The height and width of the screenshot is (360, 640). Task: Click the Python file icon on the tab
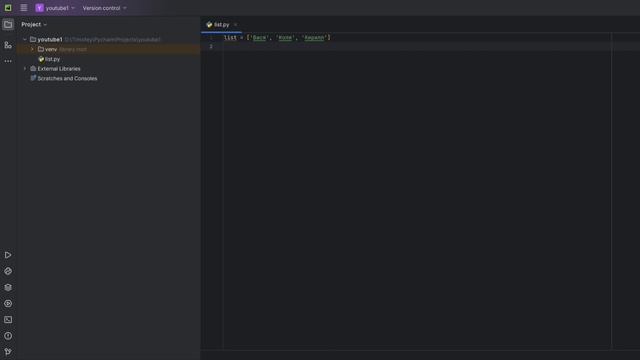(209, 24)
